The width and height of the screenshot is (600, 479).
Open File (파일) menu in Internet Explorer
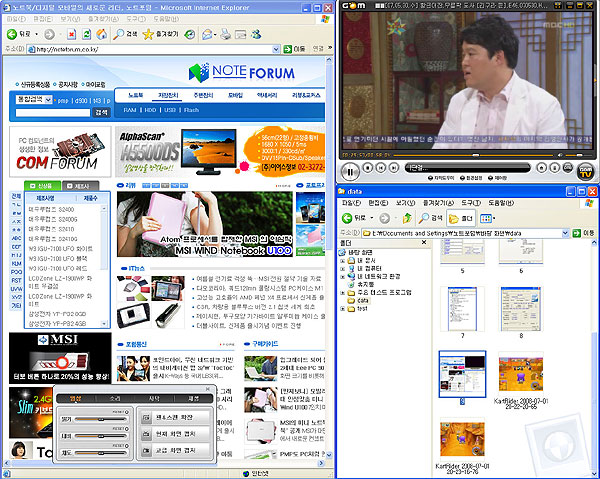(x=16, y=19)
